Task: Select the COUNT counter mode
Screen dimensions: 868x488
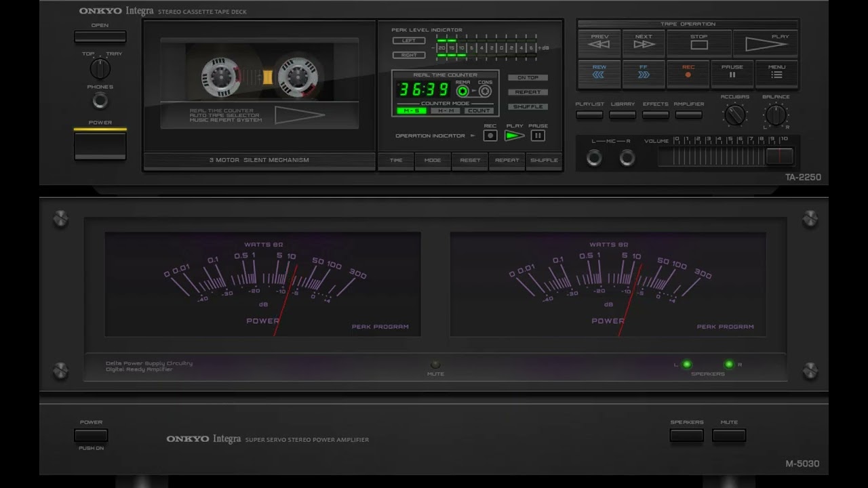Action: coord(479,110)
